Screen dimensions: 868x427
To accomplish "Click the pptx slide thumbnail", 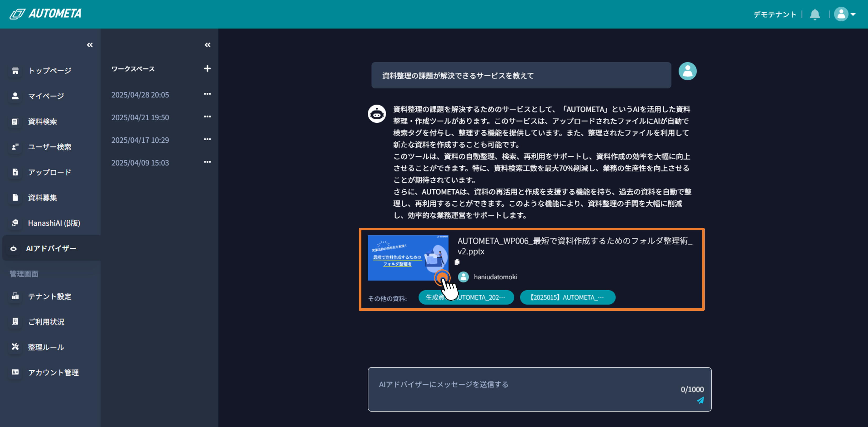I will point(408,258).
